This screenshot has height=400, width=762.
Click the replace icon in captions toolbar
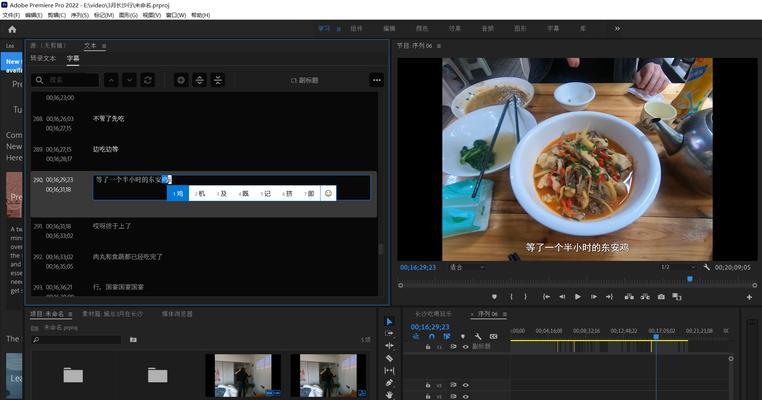pyautogui.click(x=148, y=80)
